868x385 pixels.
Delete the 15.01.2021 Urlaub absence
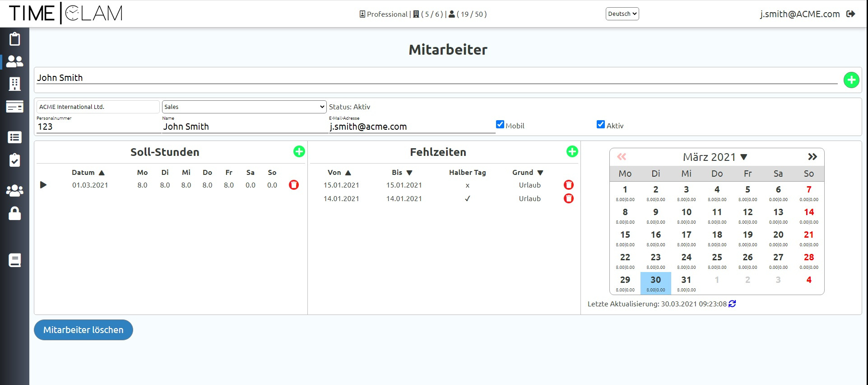[x=569, y=185]
